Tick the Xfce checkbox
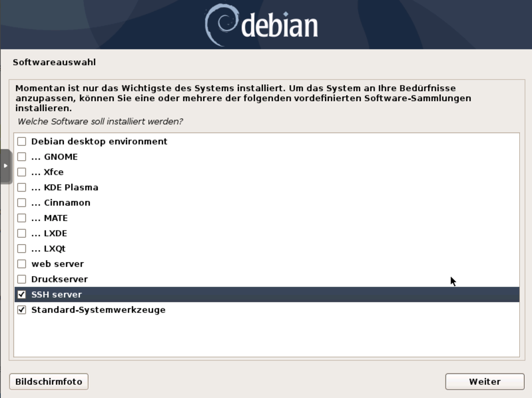The width and height of the screenshot is (532, 398). point(22,172)
